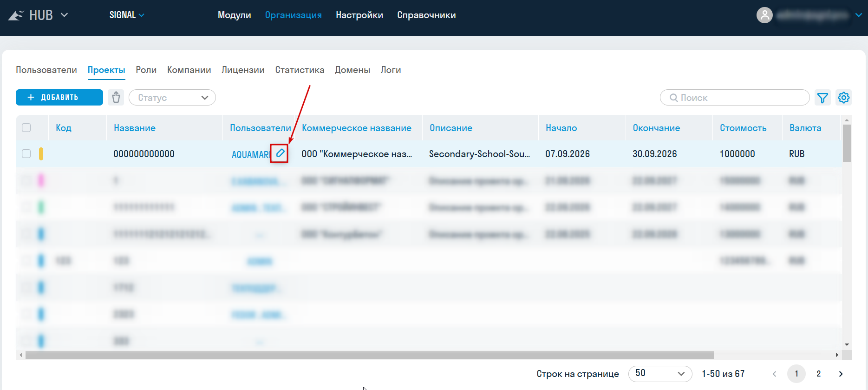The image size is (868, 390).
Task: Click the vertical scrollbar up arrow
Action: (x=847, y=120)
